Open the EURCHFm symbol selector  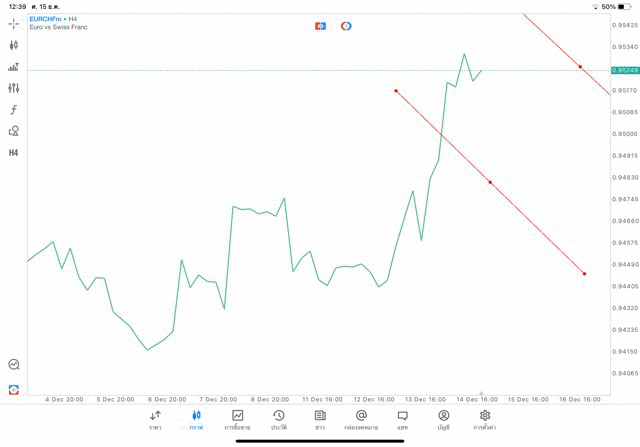49,18
